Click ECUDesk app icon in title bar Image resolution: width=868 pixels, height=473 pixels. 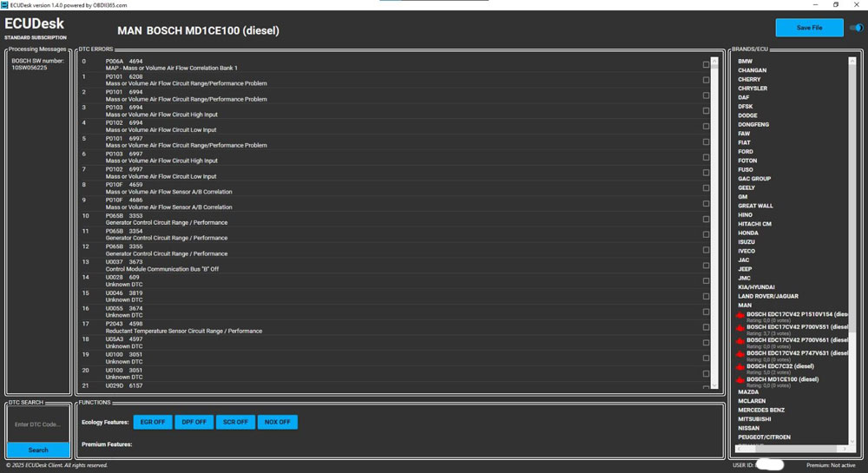pyautogui.click(x=5, y=5)
